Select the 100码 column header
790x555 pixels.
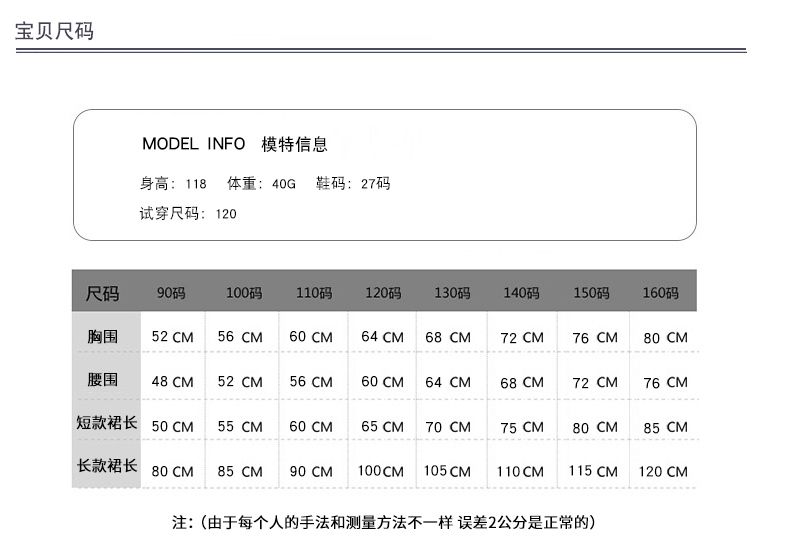pos(244,293)
